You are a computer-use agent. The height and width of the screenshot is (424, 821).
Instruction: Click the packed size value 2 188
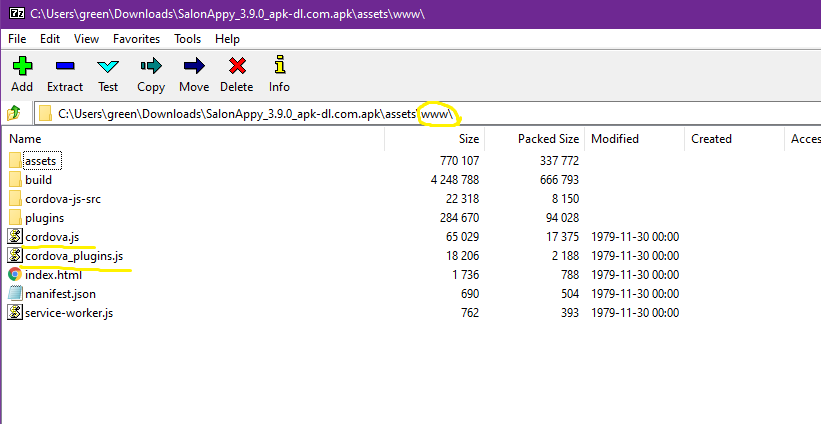[565, 255]
